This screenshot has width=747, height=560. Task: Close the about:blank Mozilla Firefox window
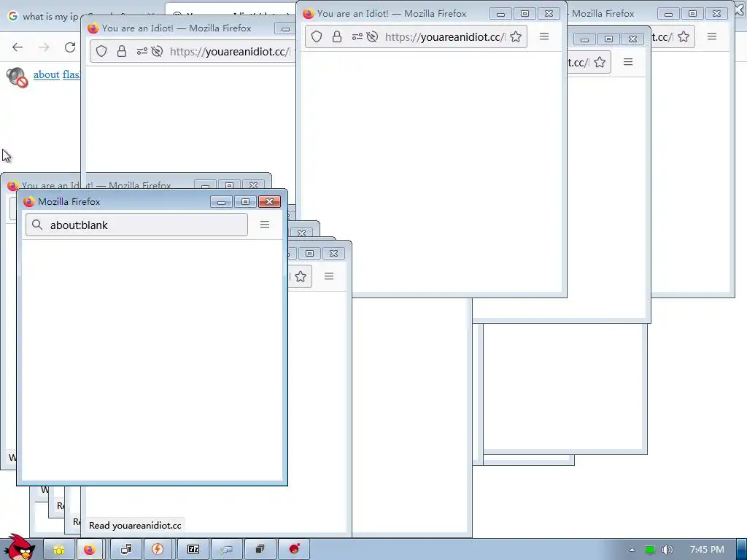click(x=270, y=202)
